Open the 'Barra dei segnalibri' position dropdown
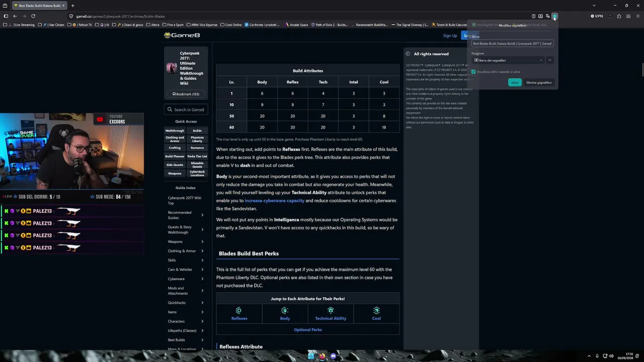The image size is (644, 362). point(508,60)
